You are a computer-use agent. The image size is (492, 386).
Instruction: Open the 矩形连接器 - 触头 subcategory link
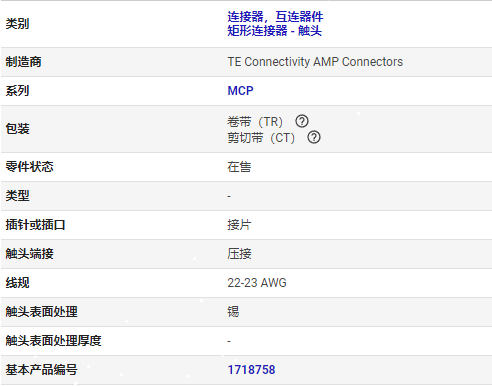click(275, 31)
